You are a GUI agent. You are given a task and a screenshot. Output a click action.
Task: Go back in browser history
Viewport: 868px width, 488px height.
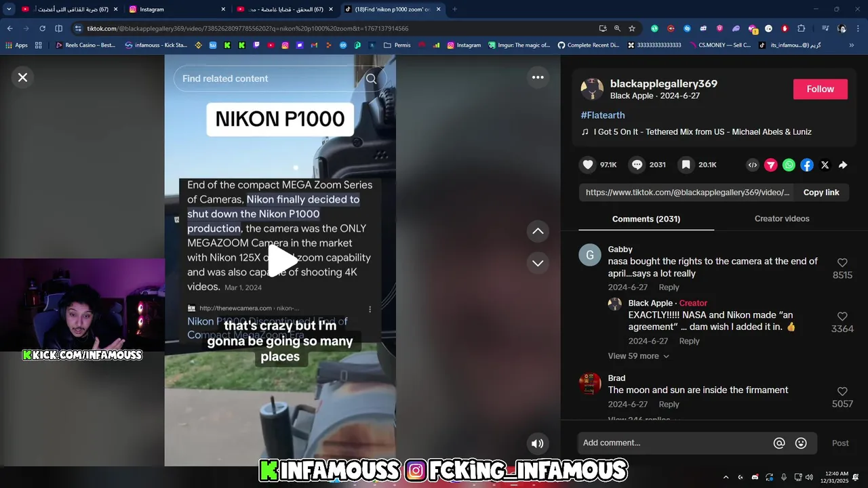click(x=9, y=28)
